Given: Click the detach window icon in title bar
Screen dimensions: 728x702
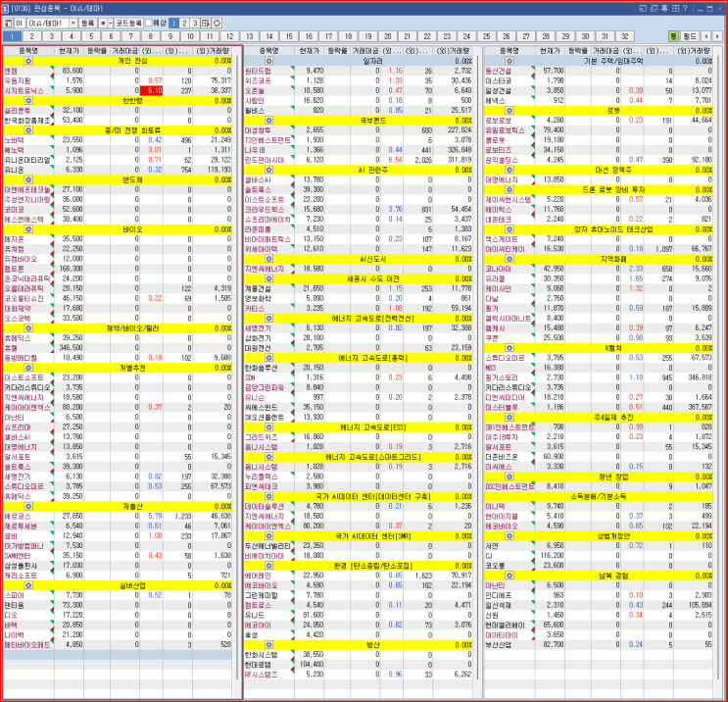Looking at the screenshot, I should pos(643,9).
